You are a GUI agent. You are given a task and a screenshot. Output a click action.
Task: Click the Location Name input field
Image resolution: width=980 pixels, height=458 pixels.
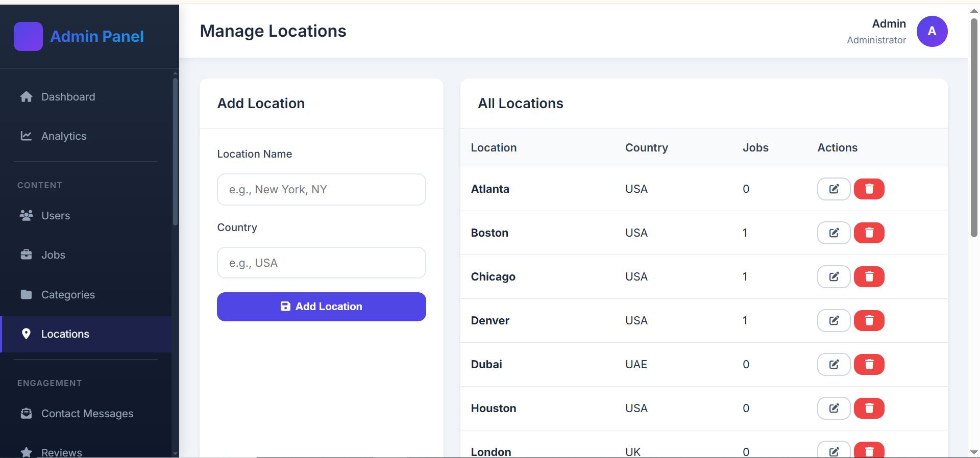coord(322,190)
